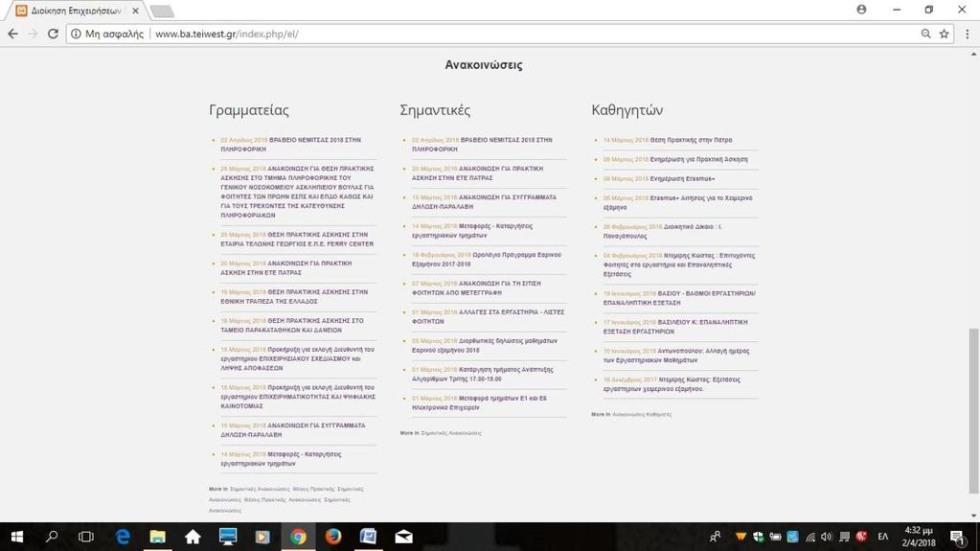The width and height of the screenshot is (980, 551).
Task: Open the ΓΕΝΙΚΟΥ ΝΟΣΟΚΟΜΕΙΟΥ ΑΣΚΛΗΠΙΕΙΟΥ ΒΟΥΛΑΣ announcement
Action: coord(297,192)
